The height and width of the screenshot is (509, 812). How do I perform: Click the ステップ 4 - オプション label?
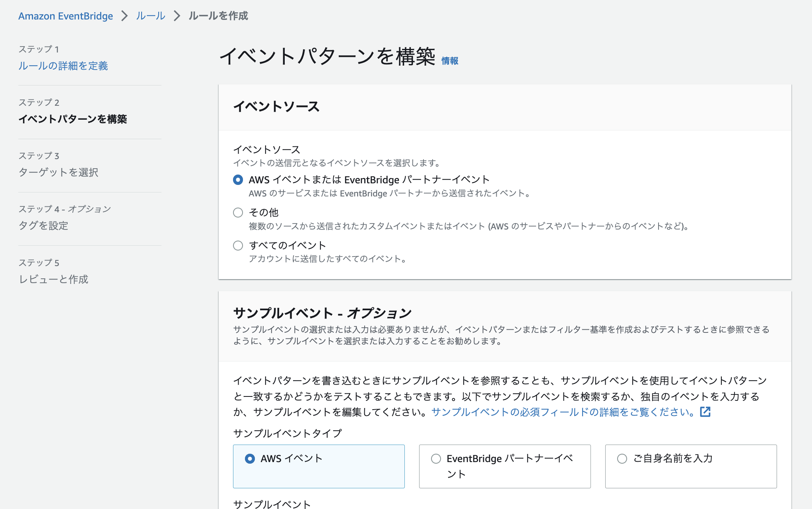coord(65,209)
